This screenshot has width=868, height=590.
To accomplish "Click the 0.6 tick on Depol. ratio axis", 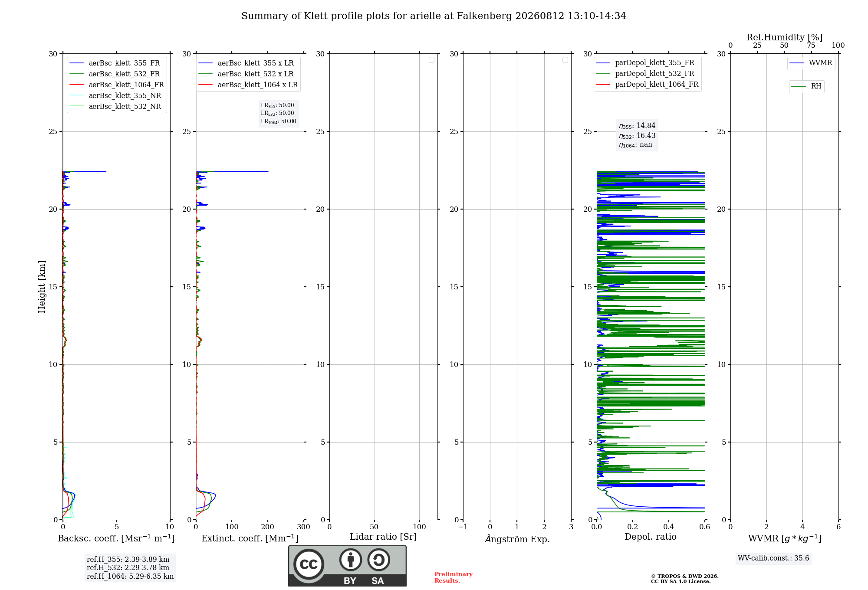I will pos(705,527).
